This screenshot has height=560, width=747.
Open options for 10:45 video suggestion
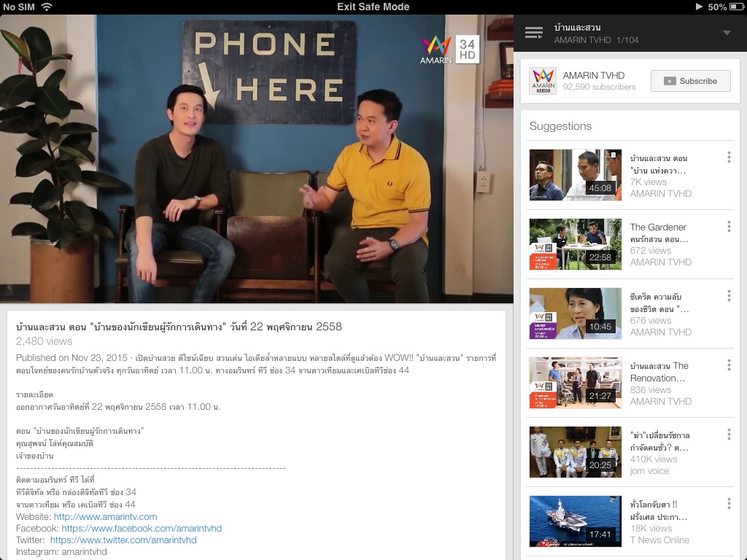[729, 296]
